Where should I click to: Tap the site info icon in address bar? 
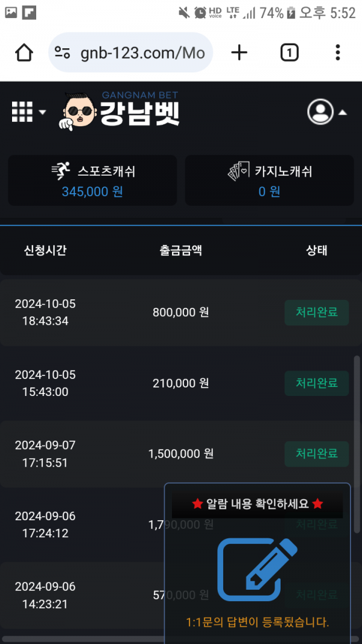(x=63, y=53)
